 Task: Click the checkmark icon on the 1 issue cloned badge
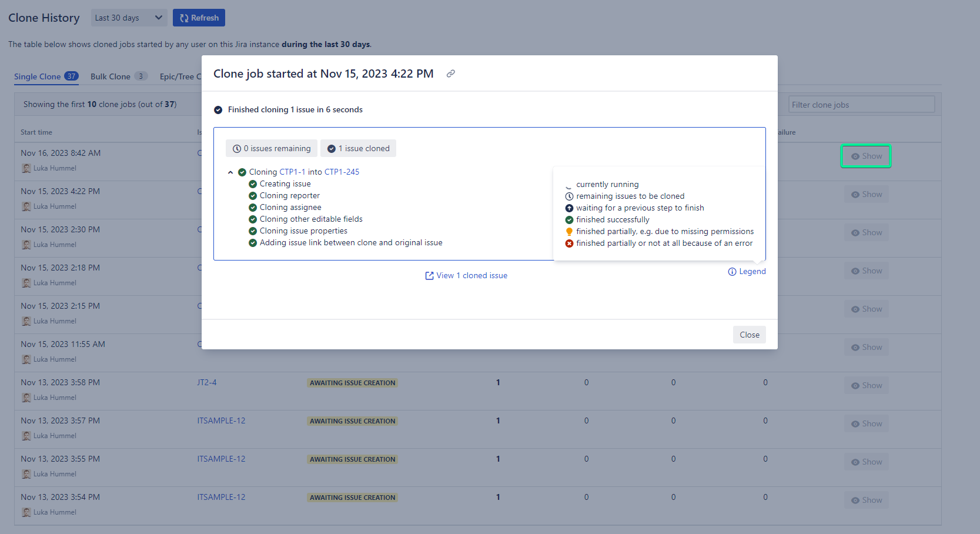pyautogui.click(x=331, y=148)
